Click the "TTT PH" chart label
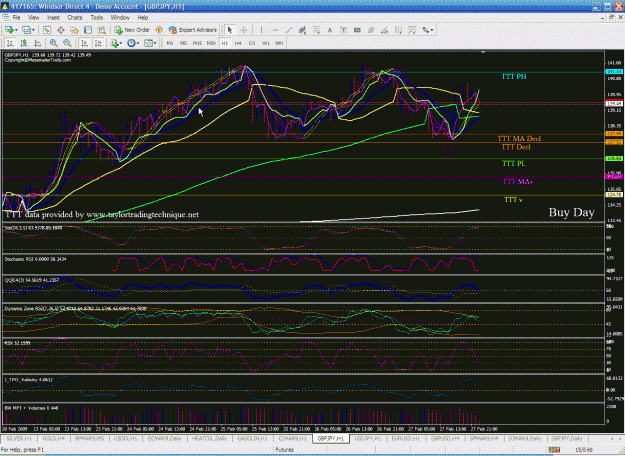Viewport: 625px width, 456px height. coord(514,77)
